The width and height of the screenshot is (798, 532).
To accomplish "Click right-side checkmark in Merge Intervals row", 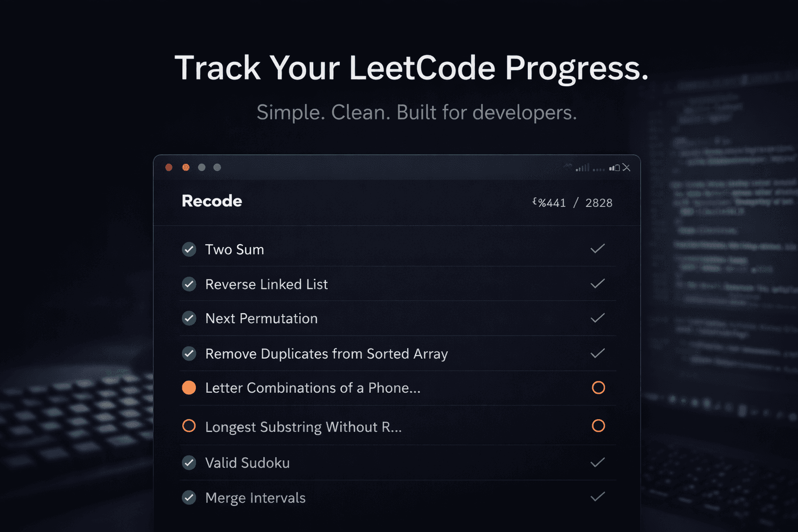I will coord(597,497).
